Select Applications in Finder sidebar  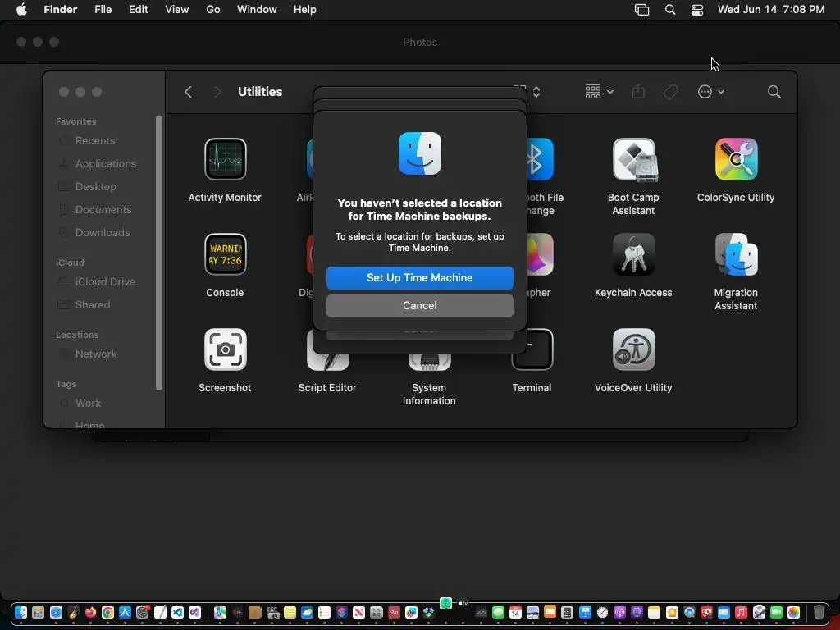tap(106, 164)
